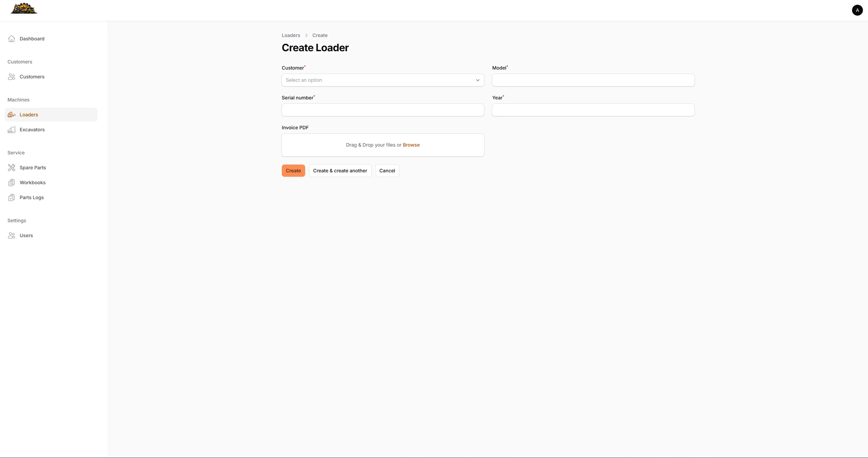Click the Settings section heading

(x=17, y=221)
